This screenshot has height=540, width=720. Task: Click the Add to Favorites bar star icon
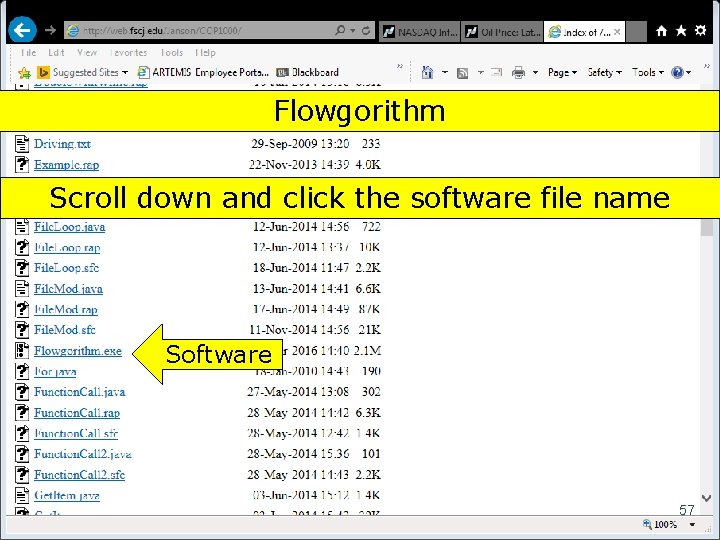click(x=24, y=73)
